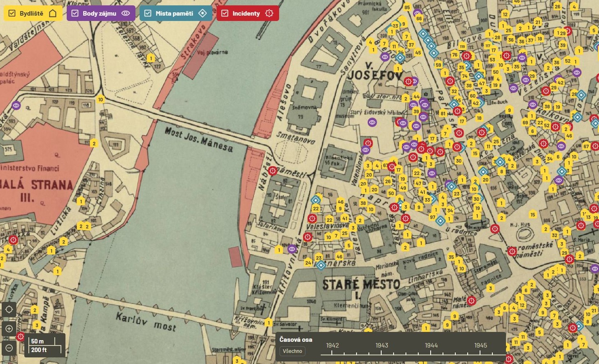Open purple eye marker on Křižovnická street

pos(292,249)
